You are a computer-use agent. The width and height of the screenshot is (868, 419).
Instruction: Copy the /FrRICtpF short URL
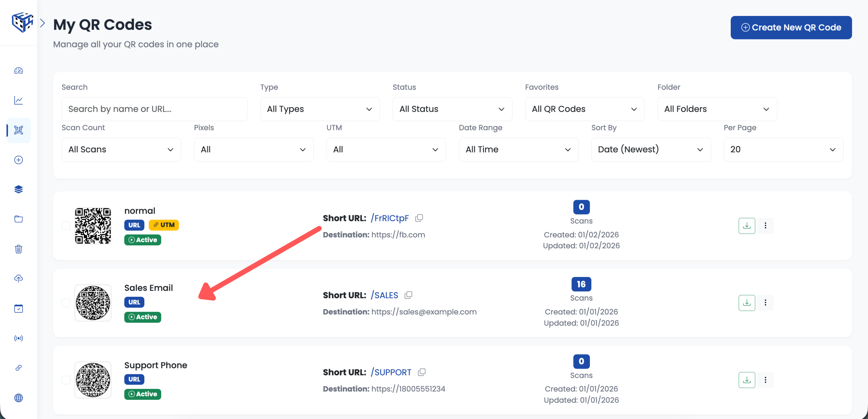click(419, 218)
